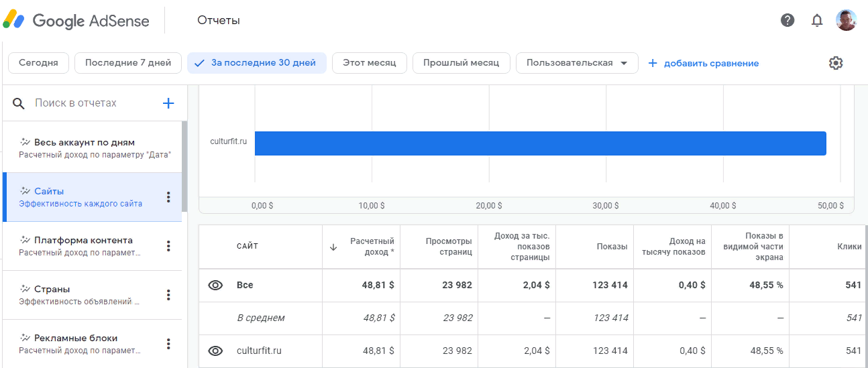Toggle eye visibility for the culturfit.ru row
Screen dimensions: 868x368
click(x=215, y=351)
